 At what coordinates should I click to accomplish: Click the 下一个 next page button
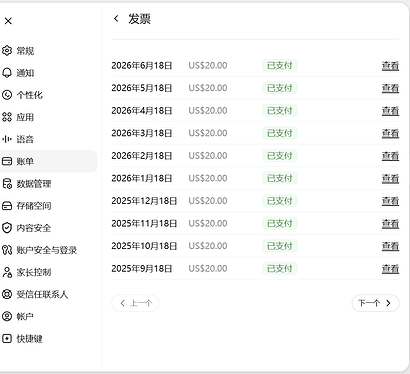coord(375,303)
